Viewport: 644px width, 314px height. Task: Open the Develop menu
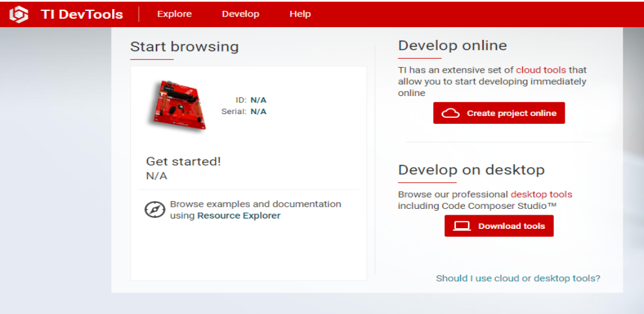241,14
